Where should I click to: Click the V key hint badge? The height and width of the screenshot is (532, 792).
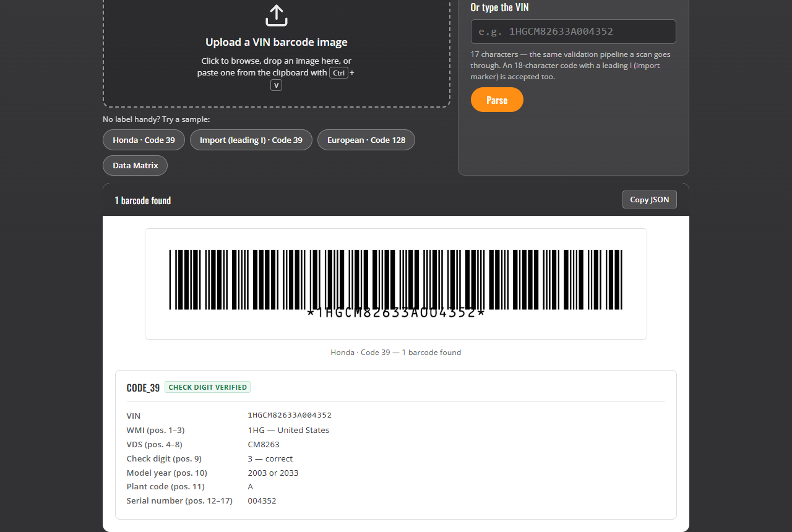point(277,85)
